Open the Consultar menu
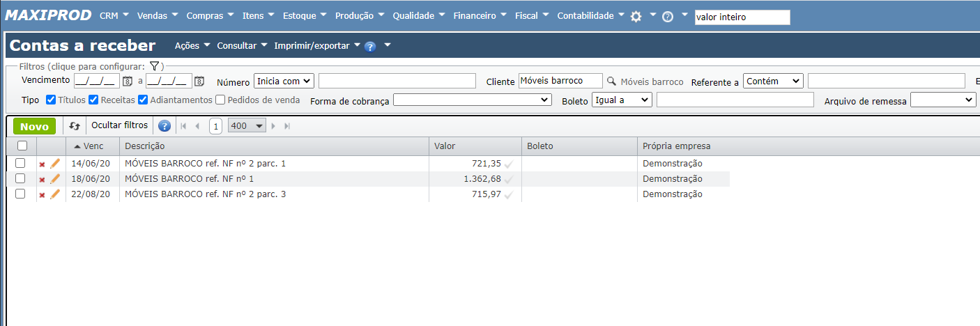The image size is (980, 326). (243, 45)
